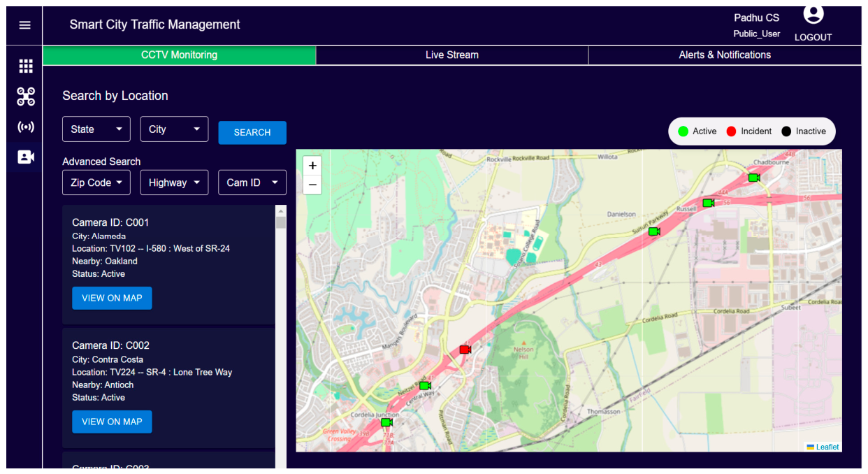Open the dashboard grid icon in sidebar
The image size is (868, 474).
tap(26, 66)
